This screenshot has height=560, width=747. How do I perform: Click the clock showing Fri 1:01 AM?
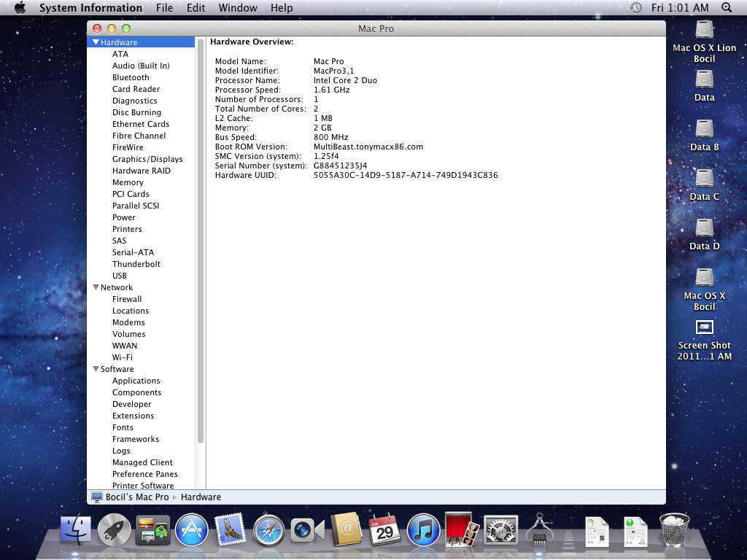(680, 7)
